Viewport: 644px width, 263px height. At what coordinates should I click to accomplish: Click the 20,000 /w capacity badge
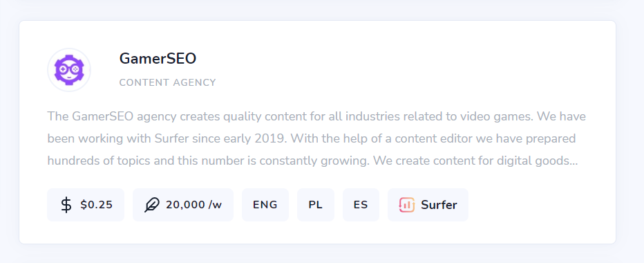point(183,205)
